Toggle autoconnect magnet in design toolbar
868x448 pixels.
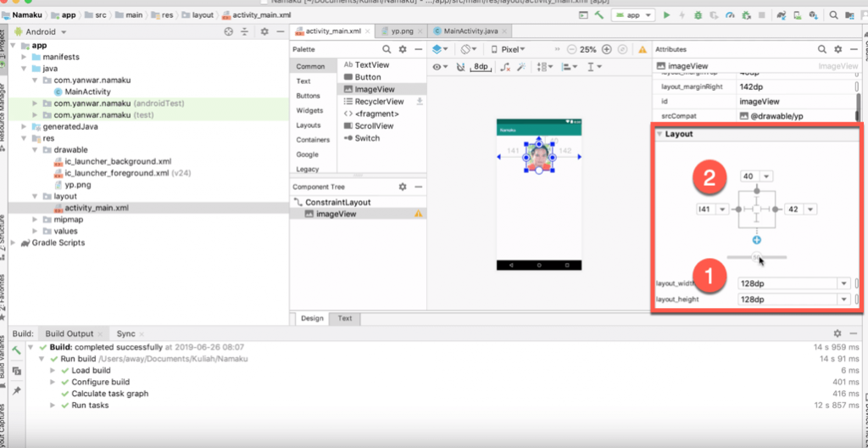[x=460, y=67]
